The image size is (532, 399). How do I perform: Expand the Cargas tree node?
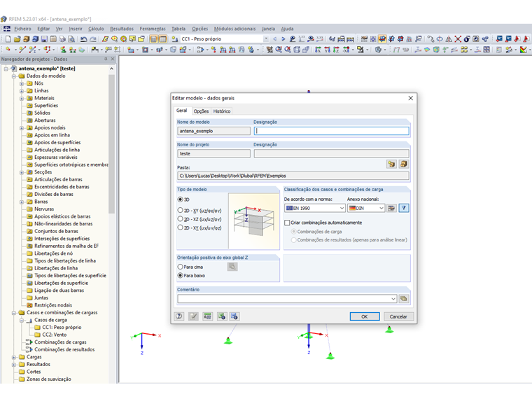14,357
